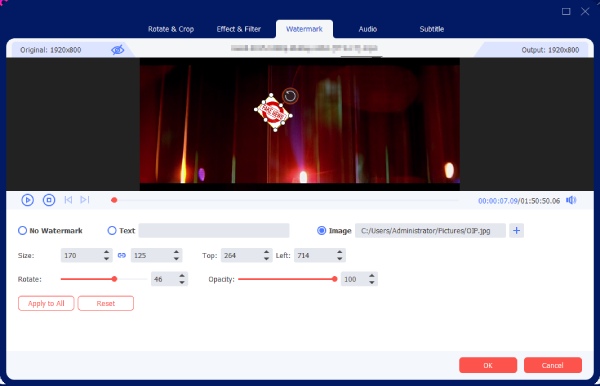This screenshot has width=600, height=386.
Task: Switch to the Watermark tab
Action: 304,29
